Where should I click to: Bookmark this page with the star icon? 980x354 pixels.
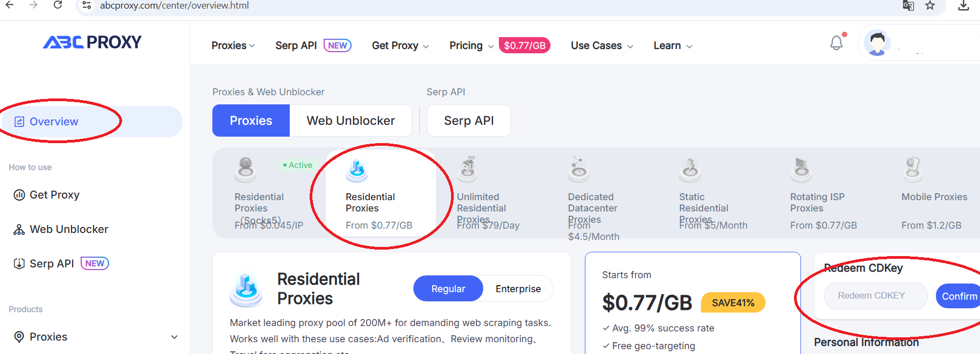[x=930, y=5]
